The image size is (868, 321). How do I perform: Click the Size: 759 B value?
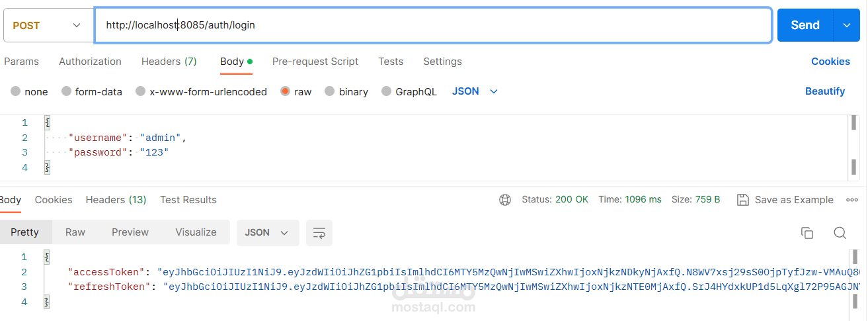pos(695,200)
